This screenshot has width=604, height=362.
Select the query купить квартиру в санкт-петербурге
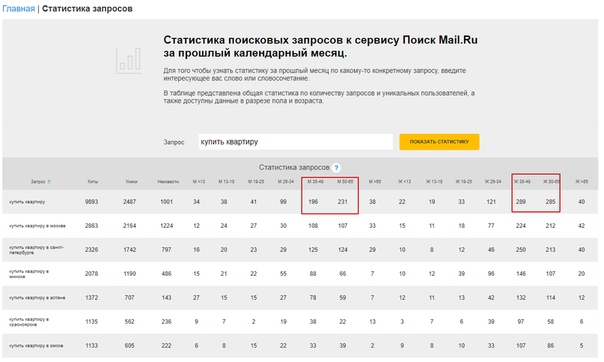(x=37, y=250)
